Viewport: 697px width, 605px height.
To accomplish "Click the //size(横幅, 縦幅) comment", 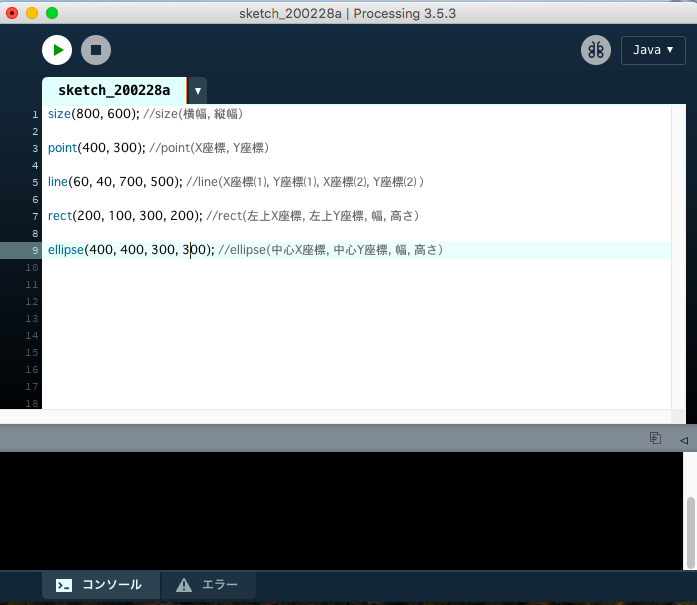I will pos(193,114).
